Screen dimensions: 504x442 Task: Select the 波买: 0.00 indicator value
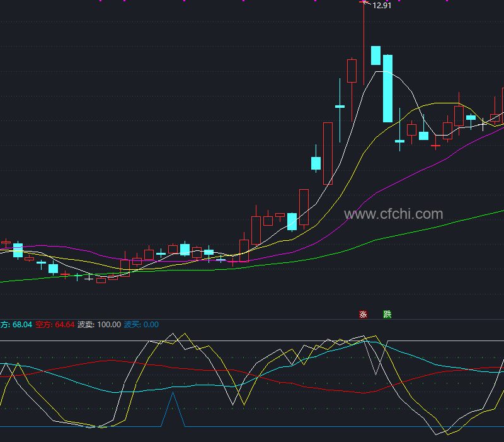pyautogui.click(x=141, y=325)
